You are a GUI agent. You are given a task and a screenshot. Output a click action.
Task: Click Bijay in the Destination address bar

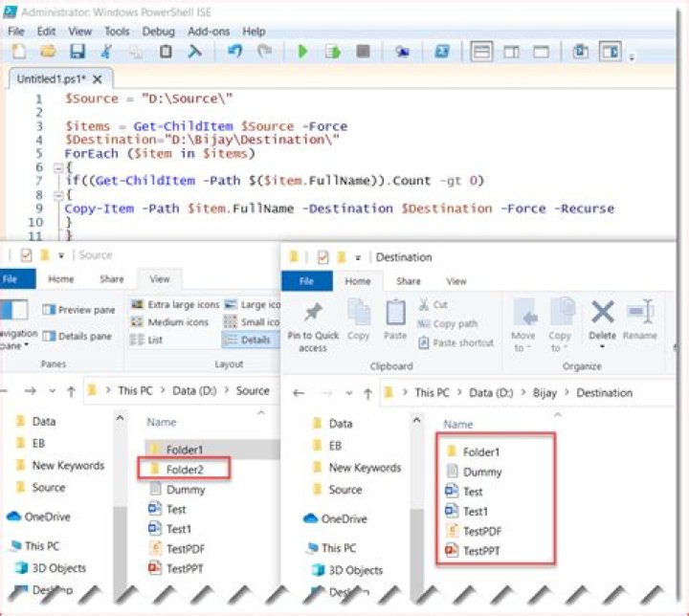pyautogui.click(x=545, y=393)
